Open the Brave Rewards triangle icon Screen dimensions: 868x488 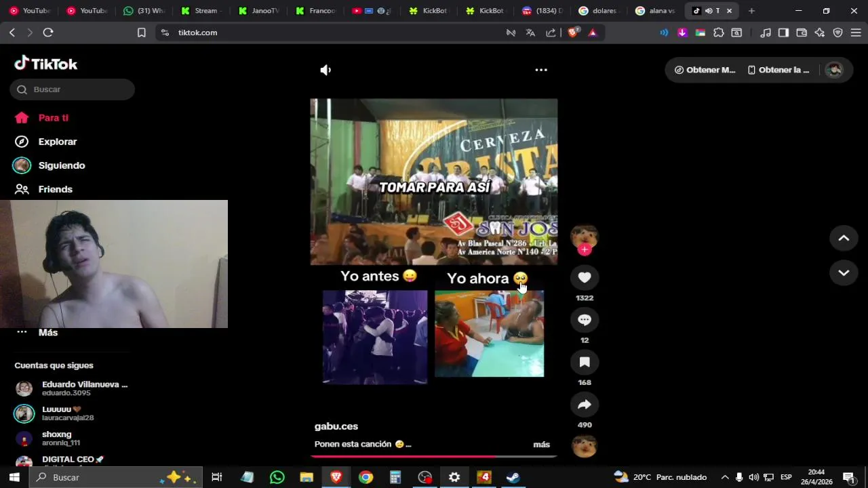coord(592,33)
